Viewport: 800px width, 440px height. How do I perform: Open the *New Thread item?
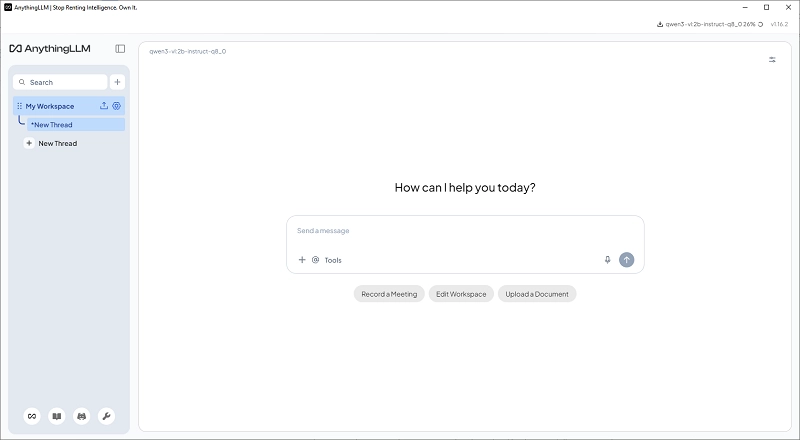pos(76,125)
